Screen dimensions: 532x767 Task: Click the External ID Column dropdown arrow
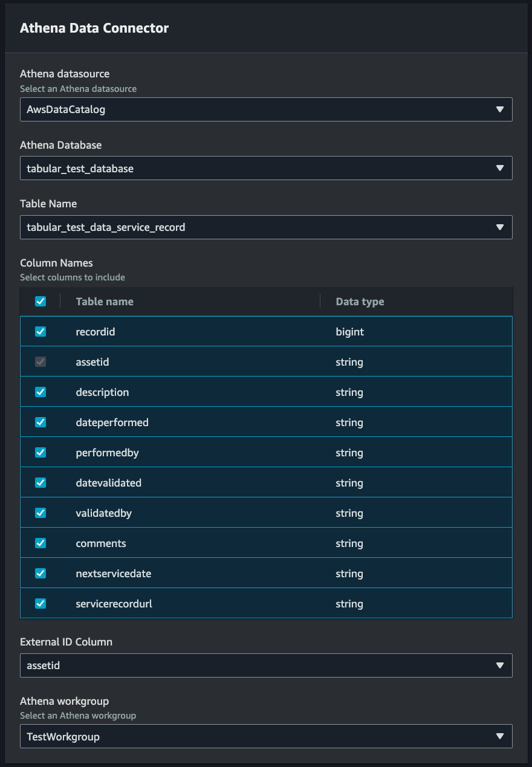pyautogui.click(x=500, y=665)
